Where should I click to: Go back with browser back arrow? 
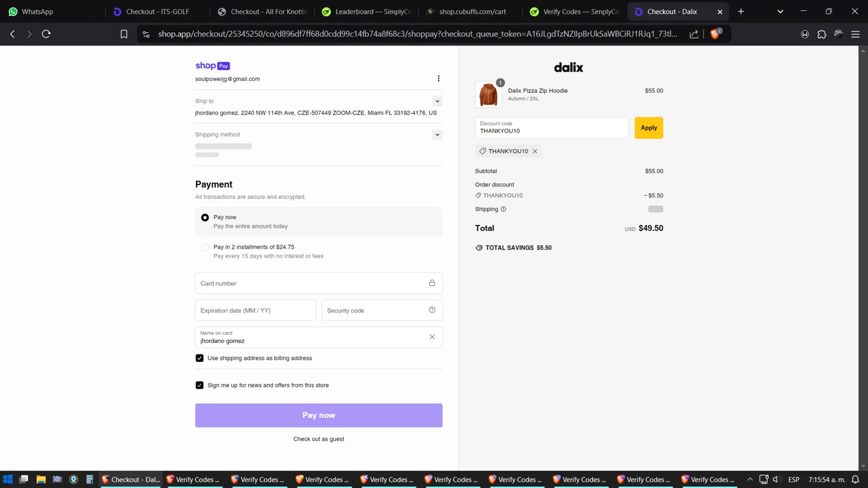[x=13, y=34]
